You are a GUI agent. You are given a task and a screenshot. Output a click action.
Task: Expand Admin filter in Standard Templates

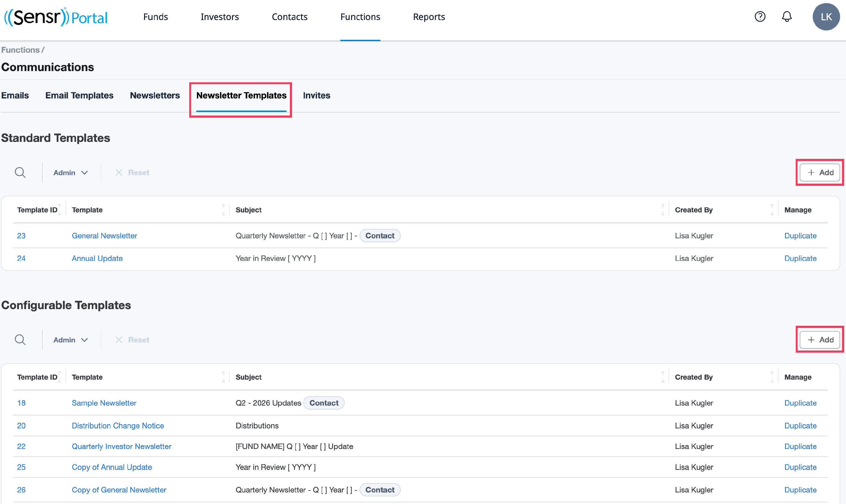(71, 173)
